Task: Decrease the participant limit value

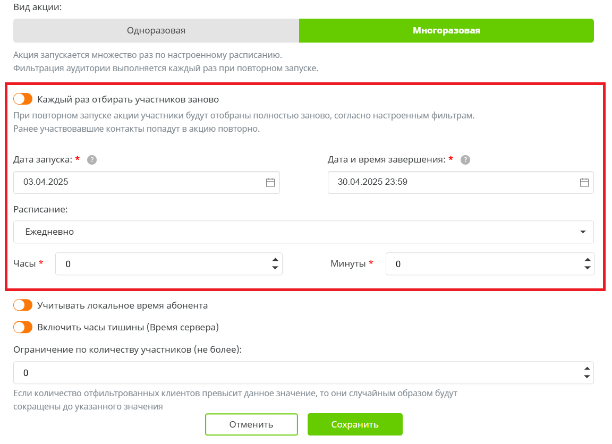Action: click(587, 376)
